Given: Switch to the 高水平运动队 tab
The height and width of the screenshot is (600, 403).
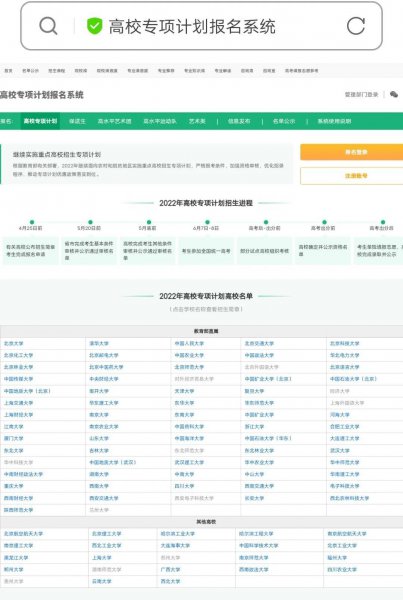Looking at the screenshot, I should (160, 121).
